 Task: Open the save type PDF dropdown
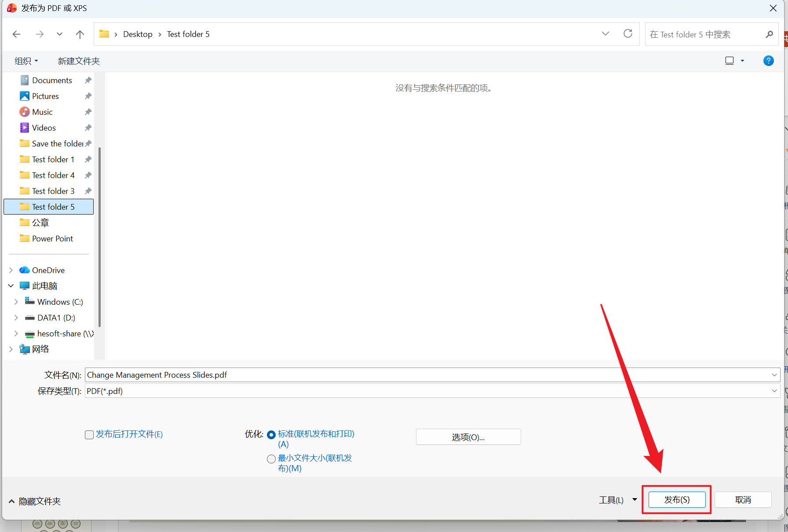coord(774,391)
